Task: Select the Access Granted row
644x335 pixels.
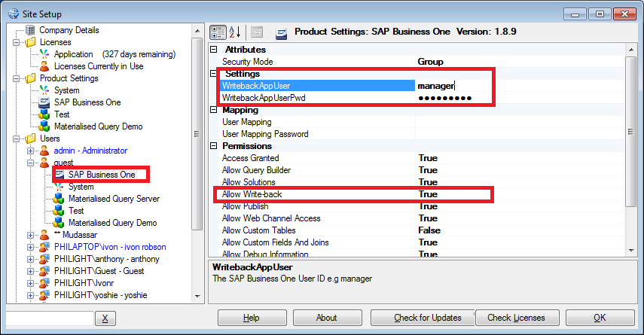Action: [423, 158]
